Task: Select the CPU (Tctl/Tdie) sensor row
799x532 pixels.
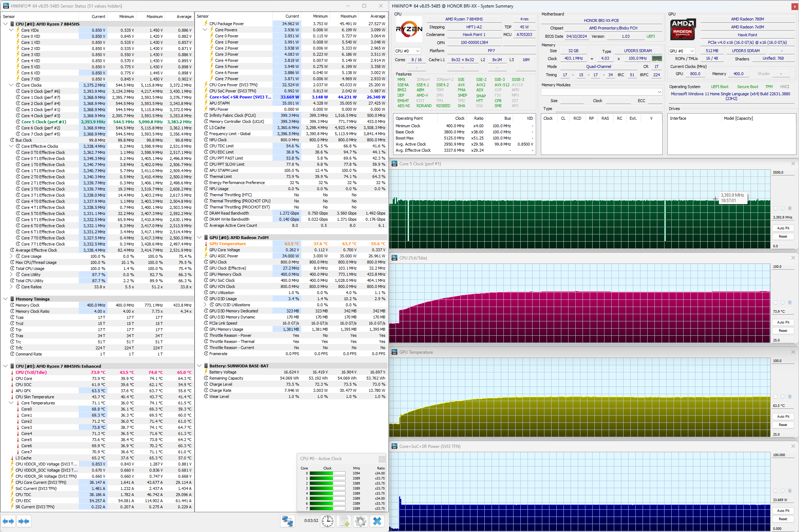Action: pyautogui.click(x=31, y=372)
